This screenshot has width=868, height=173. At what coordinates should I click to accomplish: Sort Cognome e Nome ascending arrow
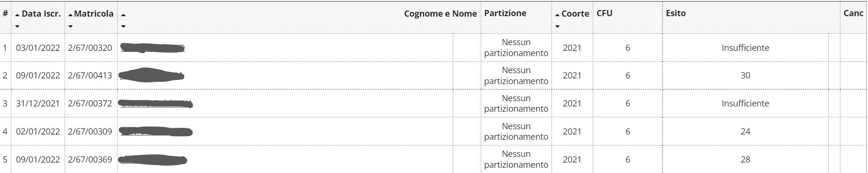(x=123, y=15)
